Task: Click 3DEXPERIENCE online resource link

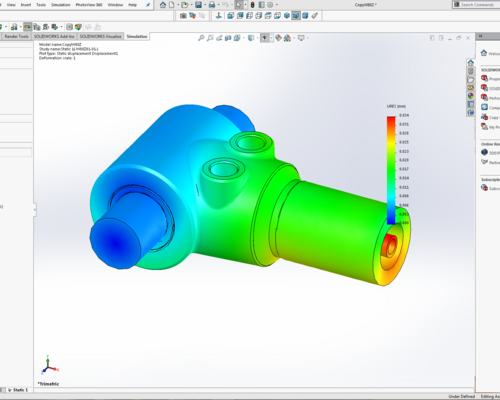Action: pyautogui.click(x=491, y=153)
